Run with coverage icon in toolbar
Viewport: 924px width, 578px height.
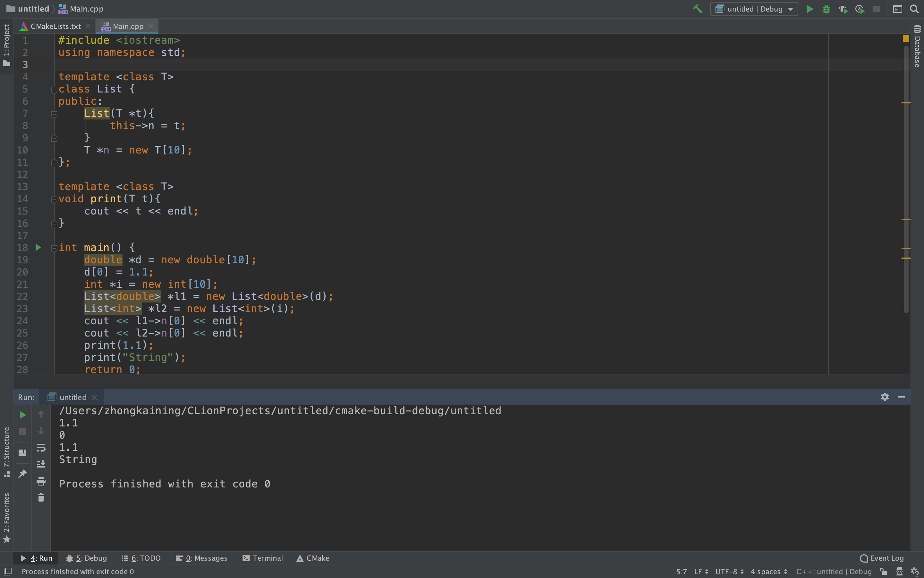843,9
